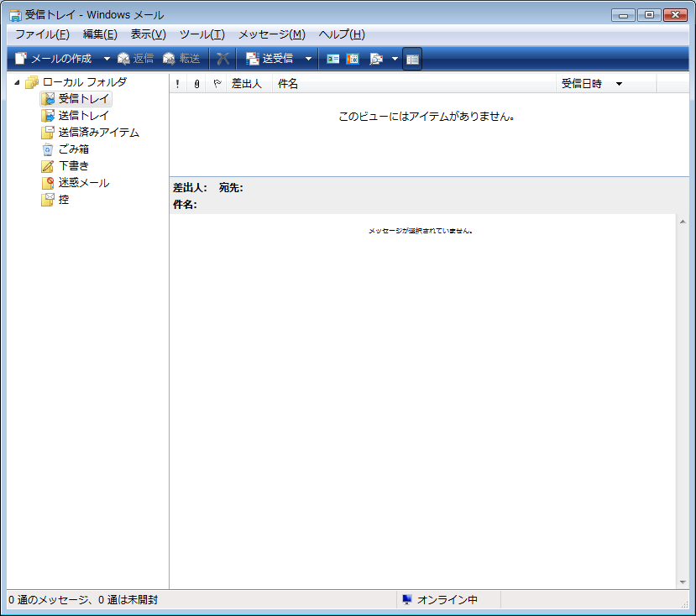696x616 pixels.
Task: Click メールの作成 to compose new mail
Action: [x=53, y=59]
